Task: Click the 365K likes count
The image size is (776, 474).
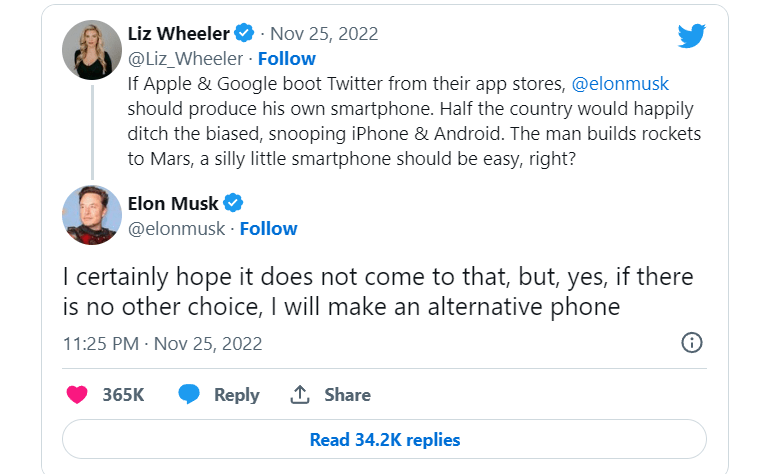Action: tap(123, 394)
